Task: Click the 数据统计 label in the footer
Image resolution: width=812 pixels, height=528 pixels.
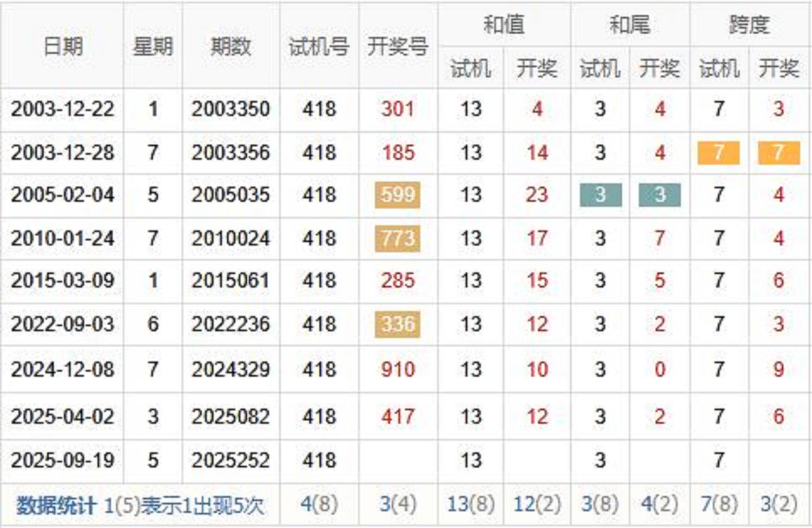Action: 56,505
